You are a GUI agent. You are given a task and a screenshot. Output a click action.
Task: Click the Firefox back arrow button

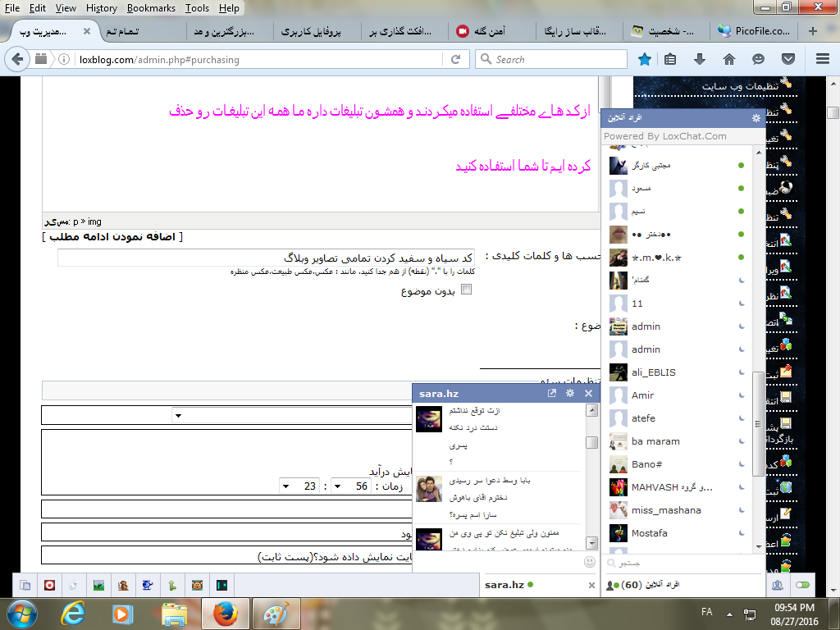17,59
